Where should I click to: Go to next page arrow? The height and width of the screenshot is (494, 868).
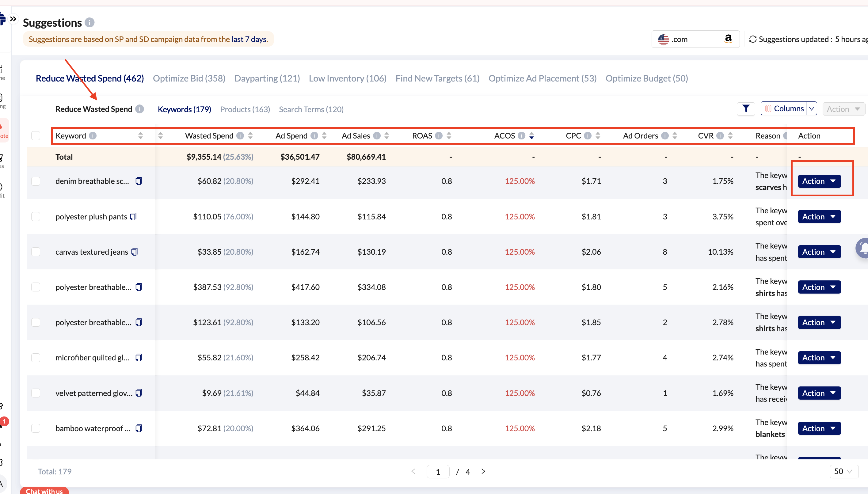click(483, 471)
